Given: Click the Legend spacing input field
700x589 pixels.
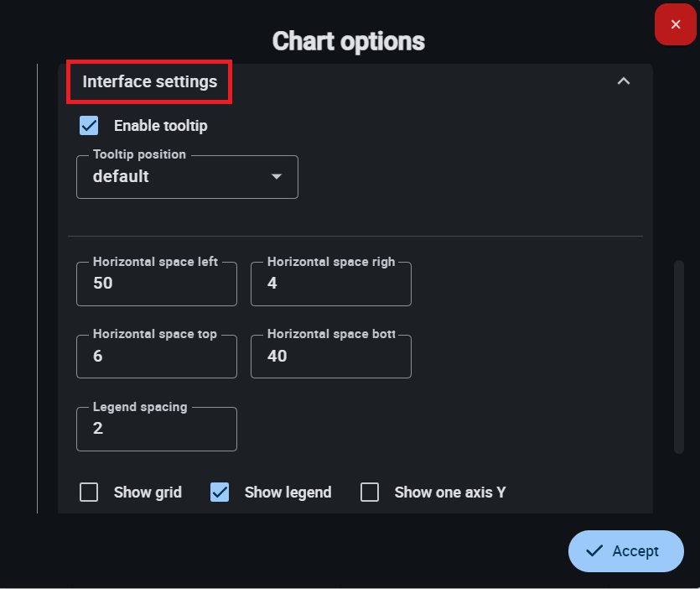Looking at the screenshot, I should [x=156, y=429].
